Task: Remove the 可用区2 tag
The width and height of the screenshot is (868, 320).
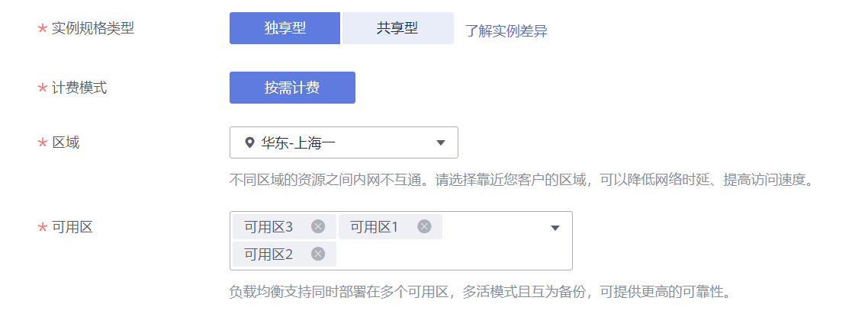Action: coord(318,254)
